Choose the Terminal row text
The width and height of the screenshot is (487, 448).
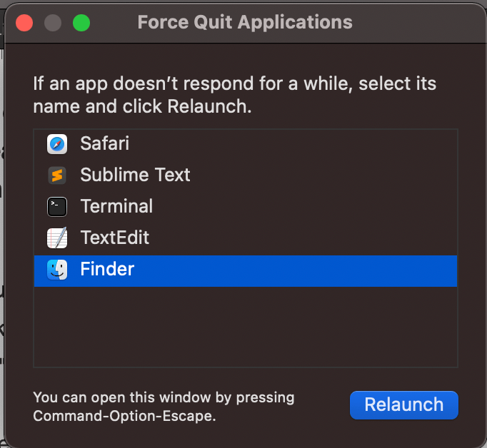(x=116, y=206)
